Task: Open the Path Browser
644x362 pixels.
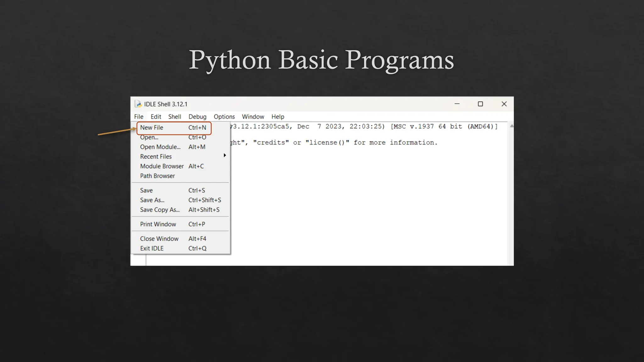Action: click(158, 176)
